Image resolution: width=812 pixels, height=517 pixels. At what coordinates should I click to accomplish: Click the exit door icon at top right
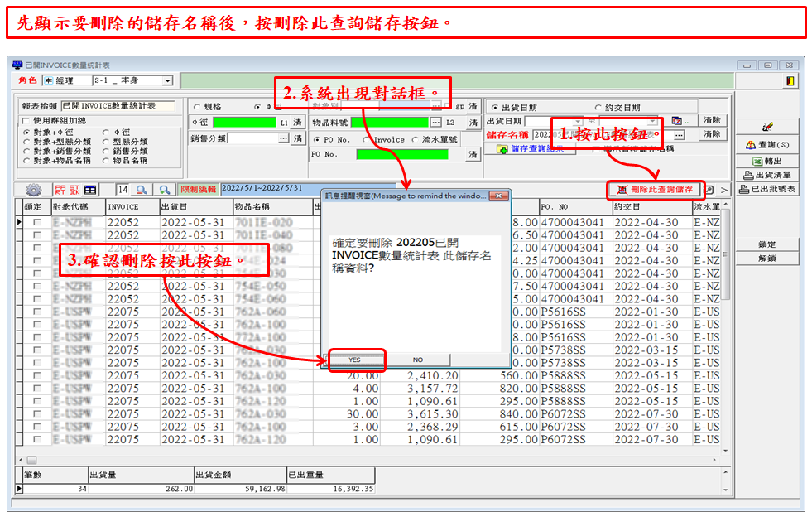790,80
